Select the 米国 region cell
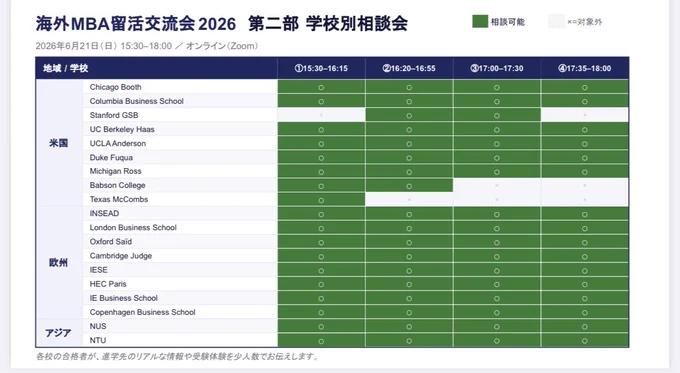Viewport: 680px width, 373px height. [x=59, y=143]
